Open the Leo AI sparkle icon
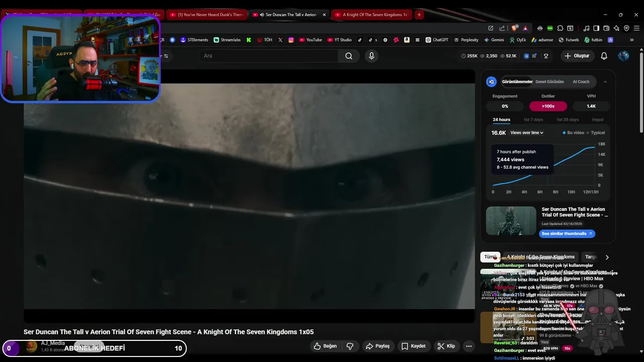This screenshot has width=644, height=362. 616,28
